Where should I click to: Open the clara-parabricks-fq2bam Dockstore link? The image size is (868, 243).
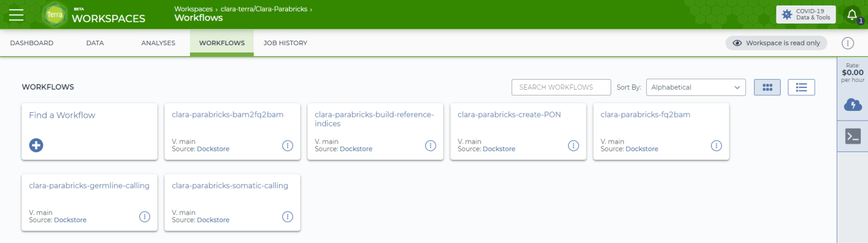pyautogui.click(x=641, y=149)
